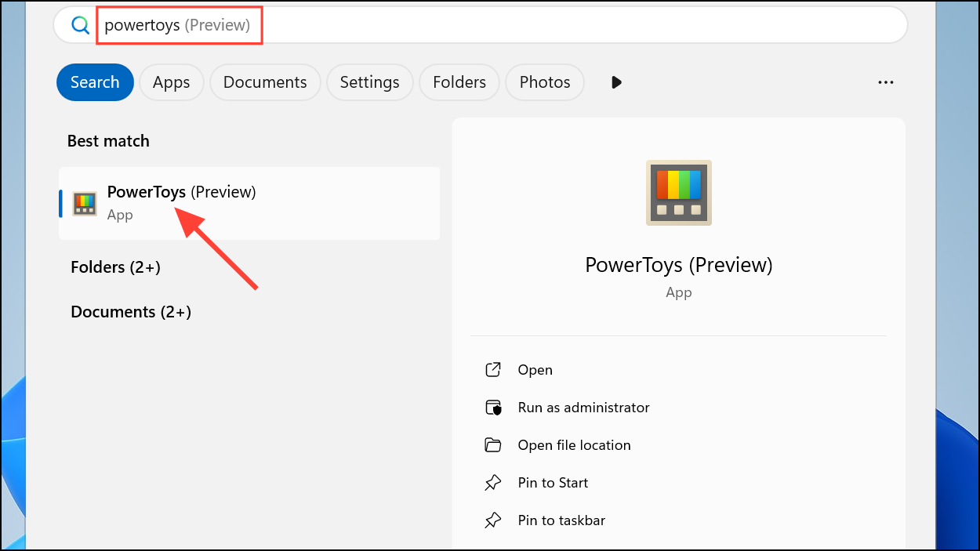Show more filters with the arrow
980x551 pixels.
[x=616, y=82]
